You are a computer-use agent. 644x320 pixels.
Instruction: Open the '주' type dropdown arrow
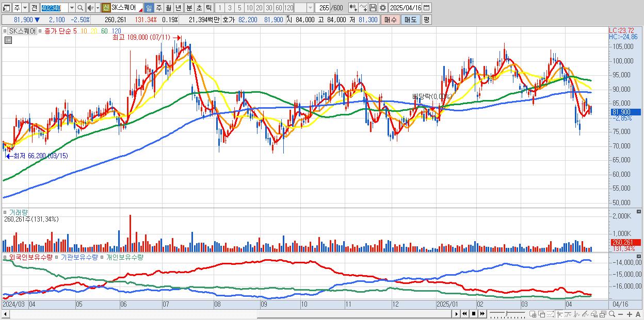click(24, 8)
